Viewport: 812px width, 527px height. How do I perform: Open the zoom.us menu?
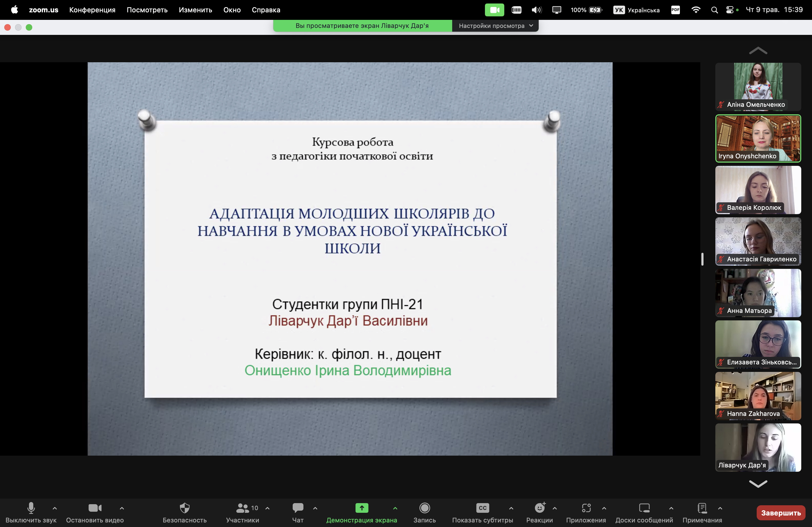(44, 10)
